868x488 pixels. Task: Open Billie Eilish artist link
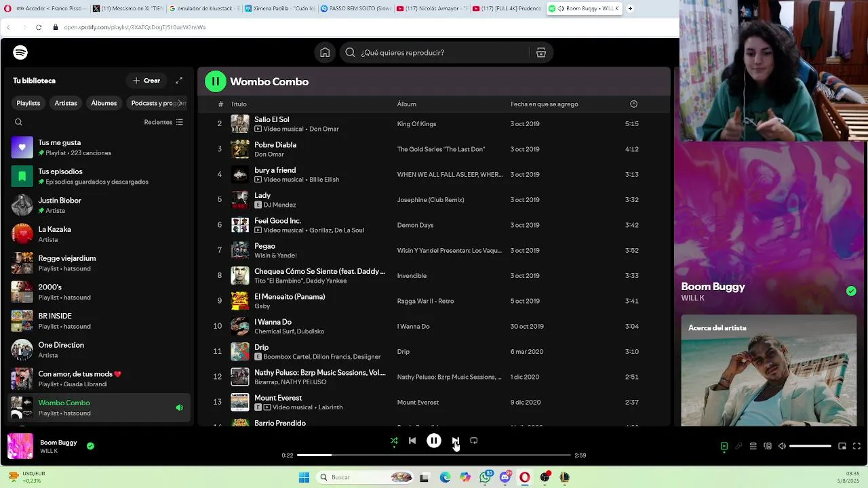tap(324, 180)
